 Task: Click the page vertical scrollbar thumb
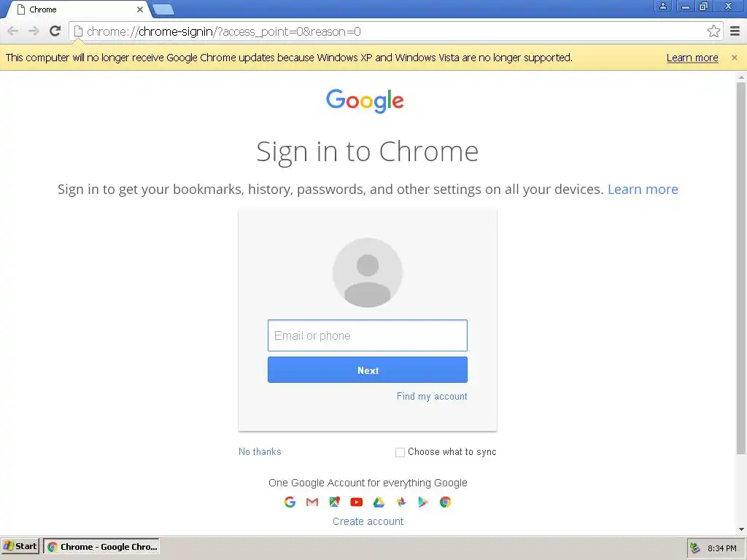click(741, 268)
